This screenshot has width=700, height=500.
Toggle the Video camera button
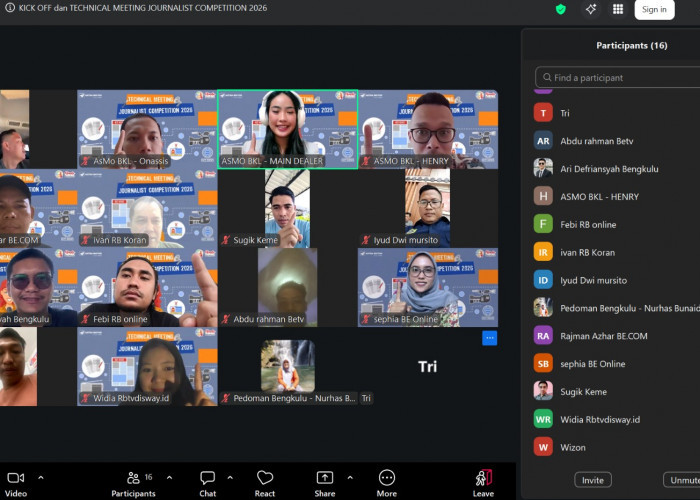click(x=16, y=484)
